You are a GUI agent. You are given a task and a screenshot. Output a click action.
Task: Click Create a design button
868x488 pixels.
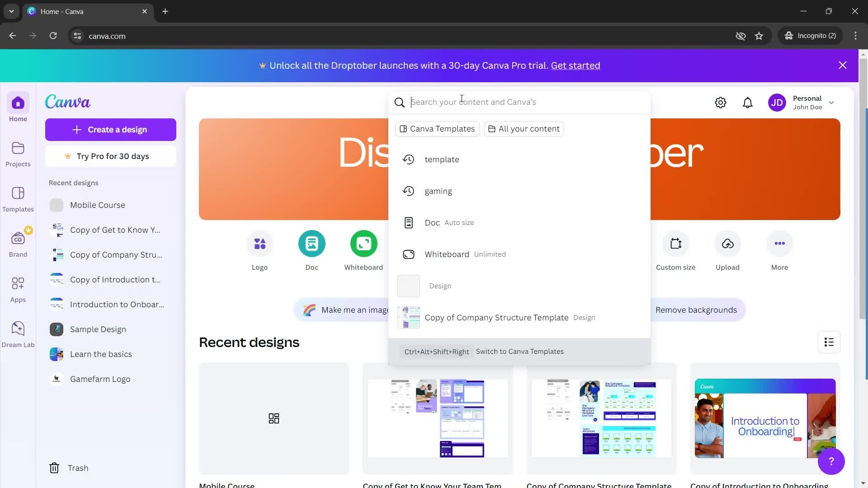pos(111,130)
